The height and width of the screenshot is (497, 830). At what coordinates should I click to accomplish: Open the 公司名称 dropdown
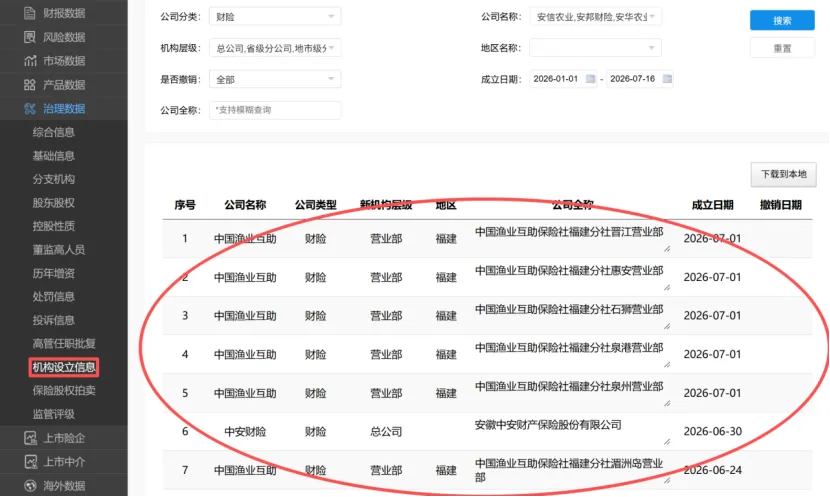(x=596, y=16)
